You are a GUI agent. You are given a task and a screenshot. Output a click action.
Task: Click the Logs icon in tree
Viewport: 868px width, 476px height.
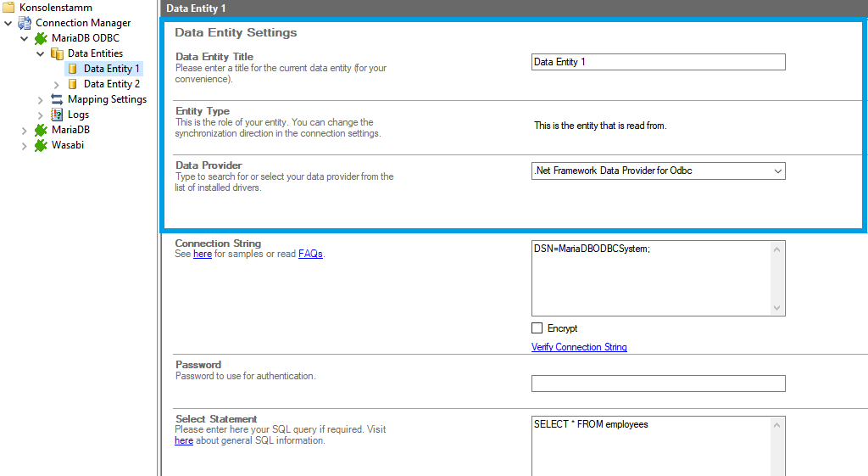point(57,115)
